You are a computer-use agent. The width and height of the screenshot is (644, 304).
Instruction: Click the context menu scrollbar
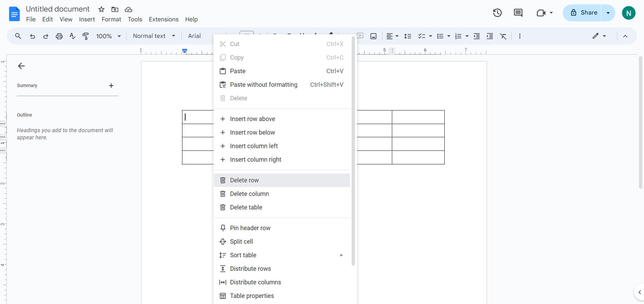tap(353, 151)
